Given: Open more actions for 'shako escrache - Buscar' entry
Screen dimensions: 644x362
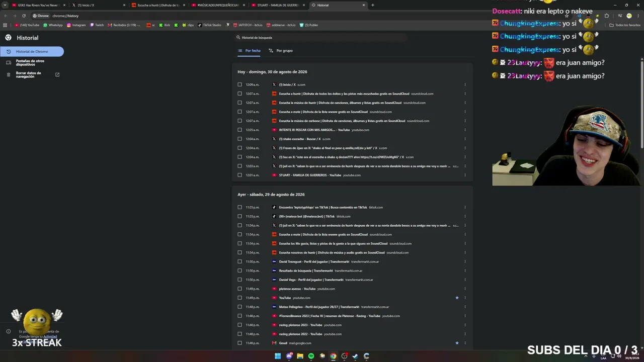Looking at the screenshot, I should (x=465, y=139).
